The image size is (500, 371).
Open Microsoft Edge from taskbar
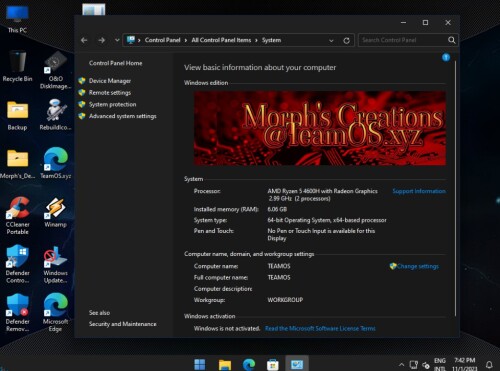coord(249,364)
